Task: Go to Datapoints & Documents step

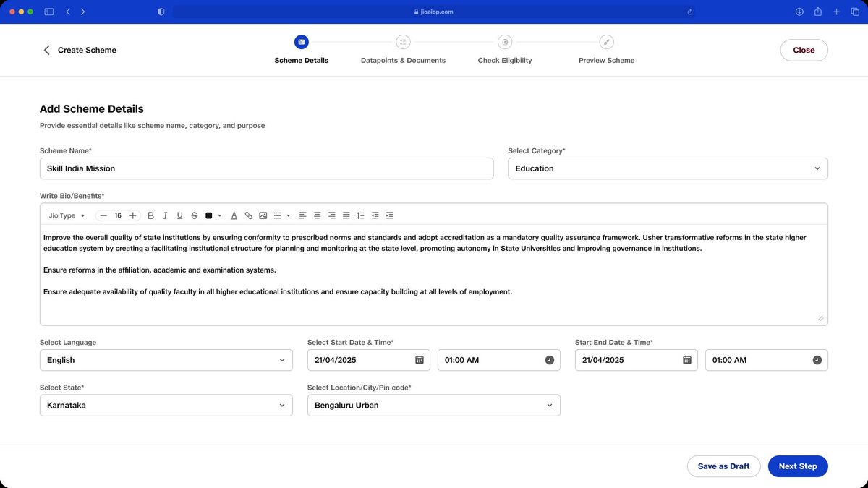Action: [403, 49]
